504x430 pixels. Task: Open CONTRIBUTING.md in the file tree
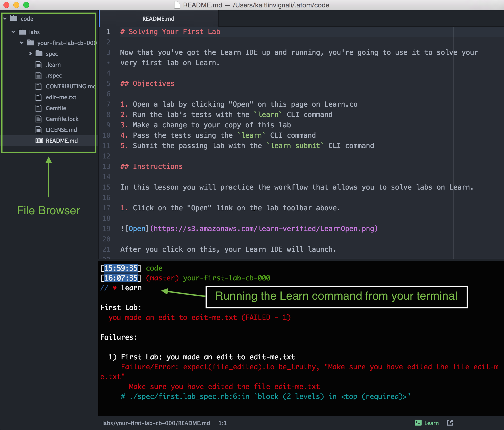tap(70, 86)
